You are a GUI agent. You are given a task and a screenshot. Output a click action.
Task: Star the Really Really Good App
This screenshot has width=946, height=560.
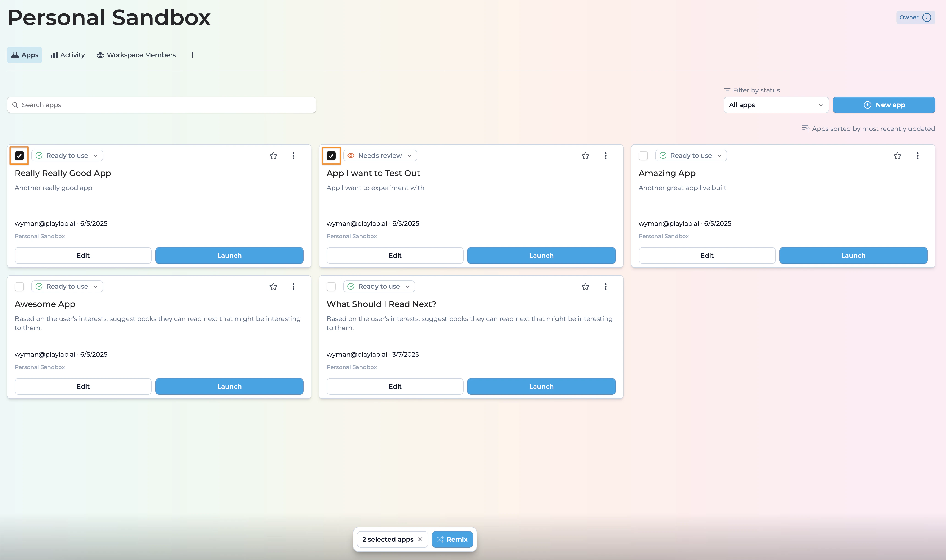tap(273, 155)
